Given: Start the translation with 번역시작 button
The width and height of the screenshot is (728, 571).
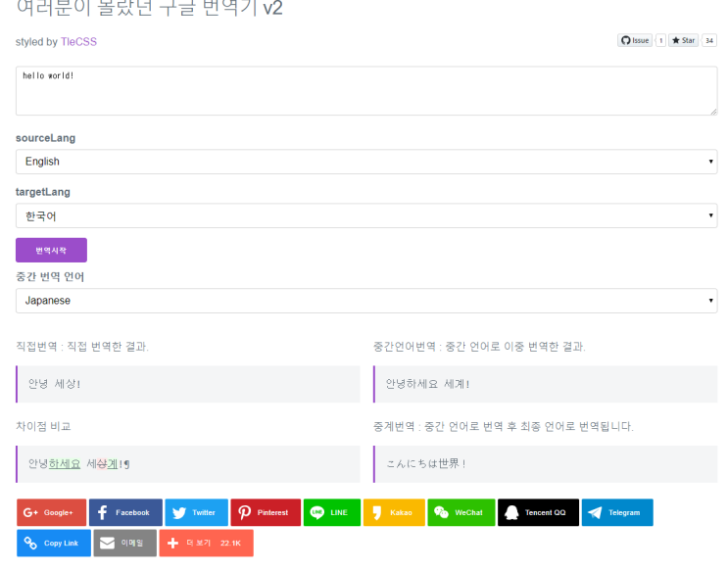Looking at the screenshot, I should (52, 250).
